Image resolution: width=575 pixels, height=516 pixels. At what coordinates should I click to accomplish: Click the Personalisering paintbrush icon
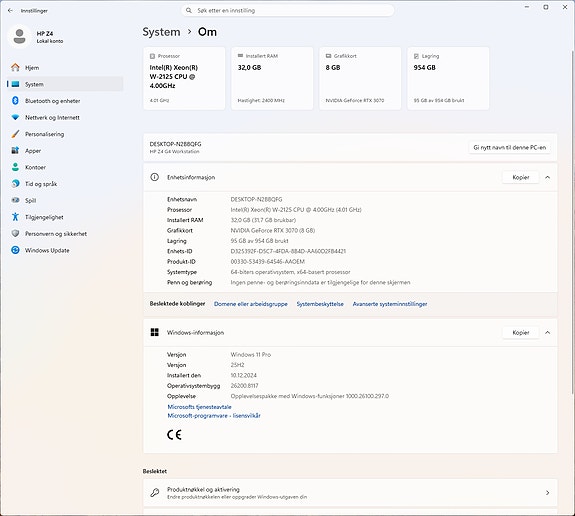[x=15, y=134]
